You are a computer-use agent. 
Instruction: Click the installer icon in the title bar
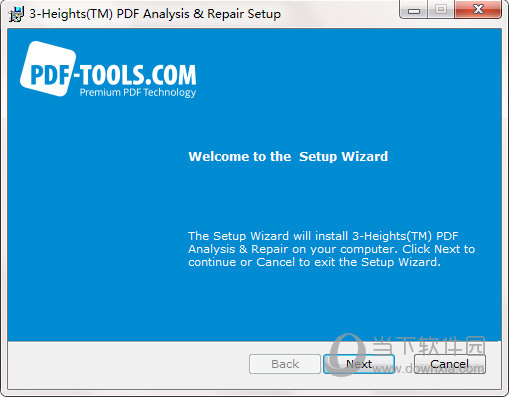pos(16,14)
